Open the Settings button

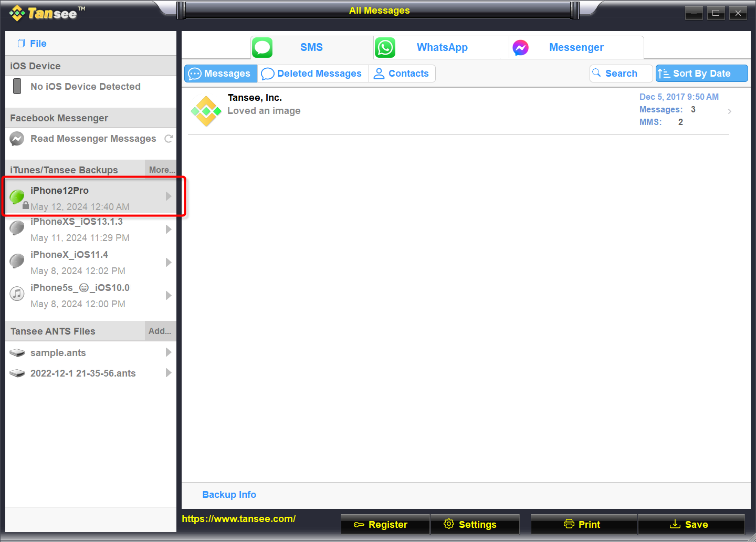pos(475,524)
